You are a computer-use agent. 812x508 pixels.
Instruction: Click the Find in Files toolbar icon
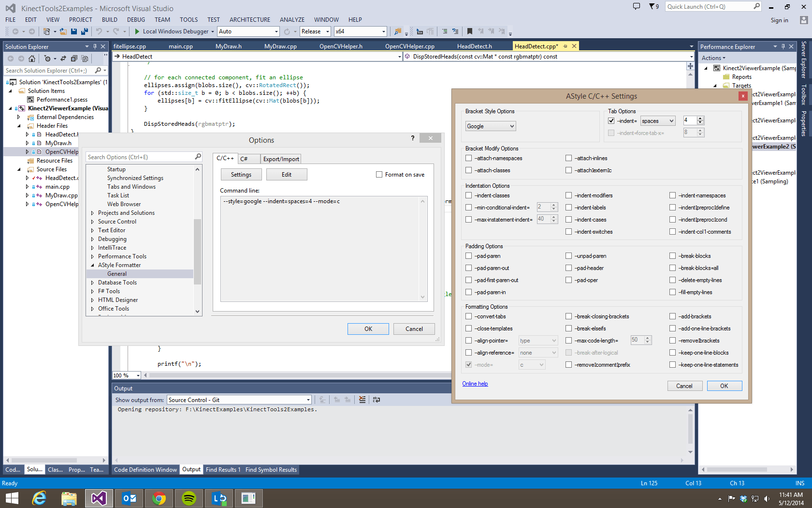[x=398, y=31]
